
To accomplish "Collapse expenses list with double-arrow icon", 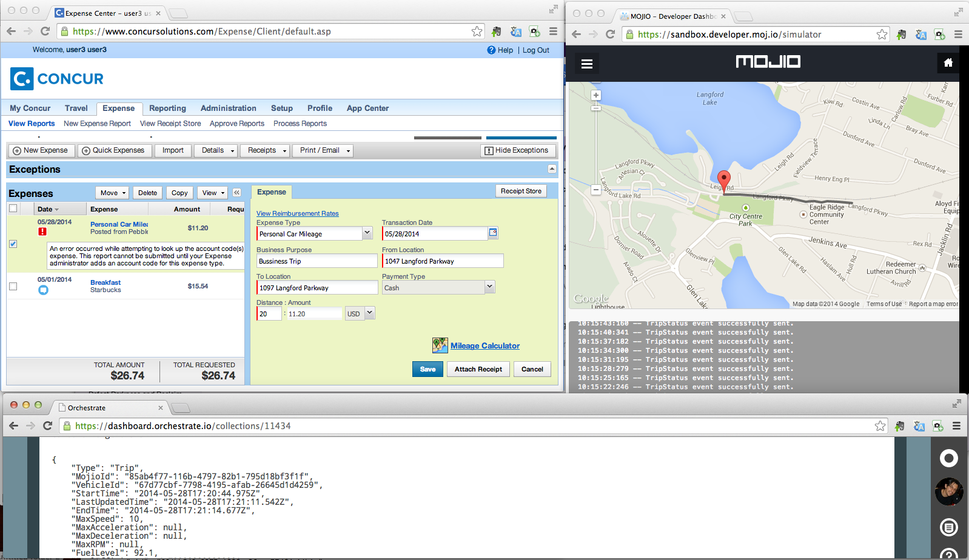I will [x=236, y=193].
